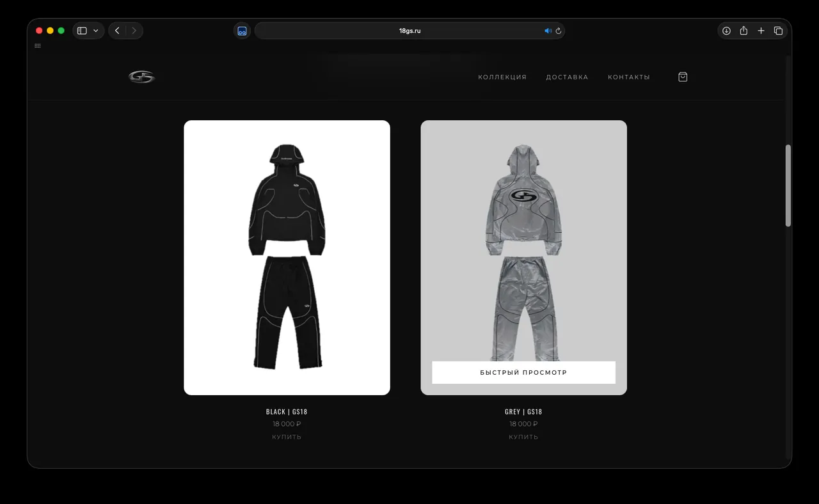Go back with the back arrow
819x504 pixels.
[117, 31]
